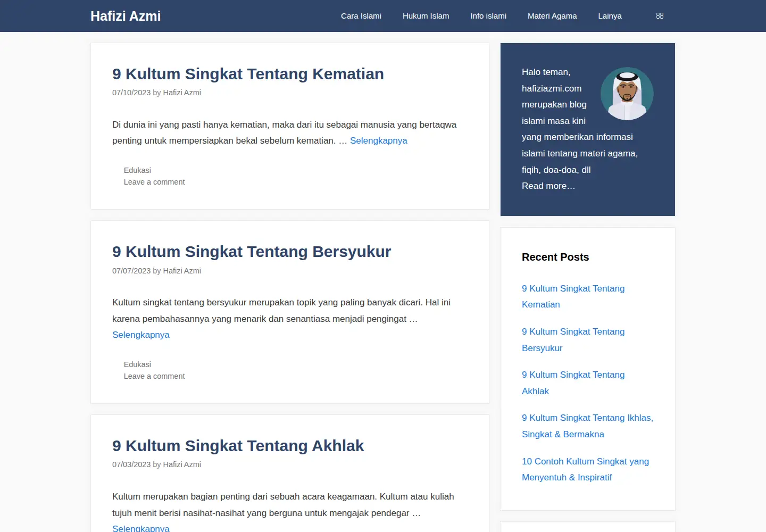Open recent post Kultum Tentang Ikhlas, Singkat & Bermakna
The width and height of the screenshot is (766, 532).
pos(587,426)
